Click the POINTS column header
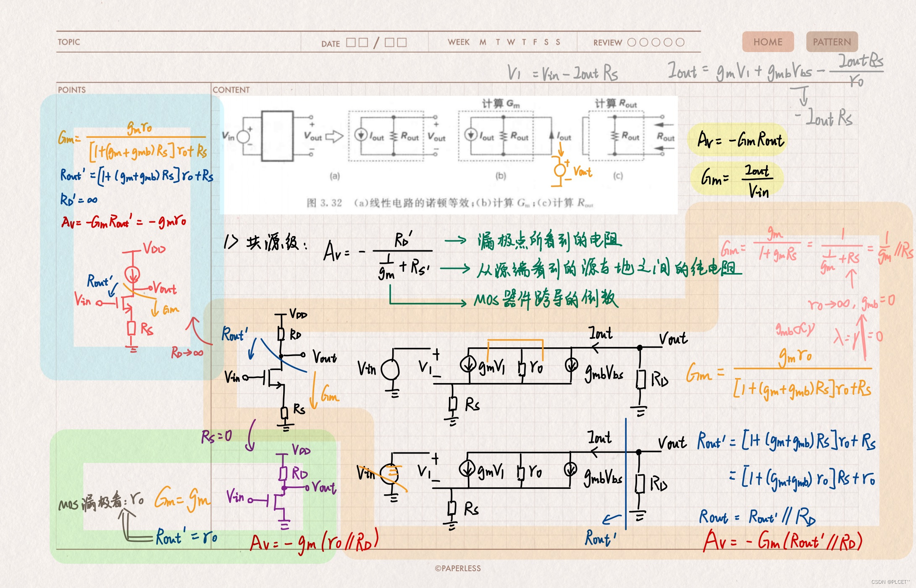Screen dimensions: 916x588 [x=72, y=90]
